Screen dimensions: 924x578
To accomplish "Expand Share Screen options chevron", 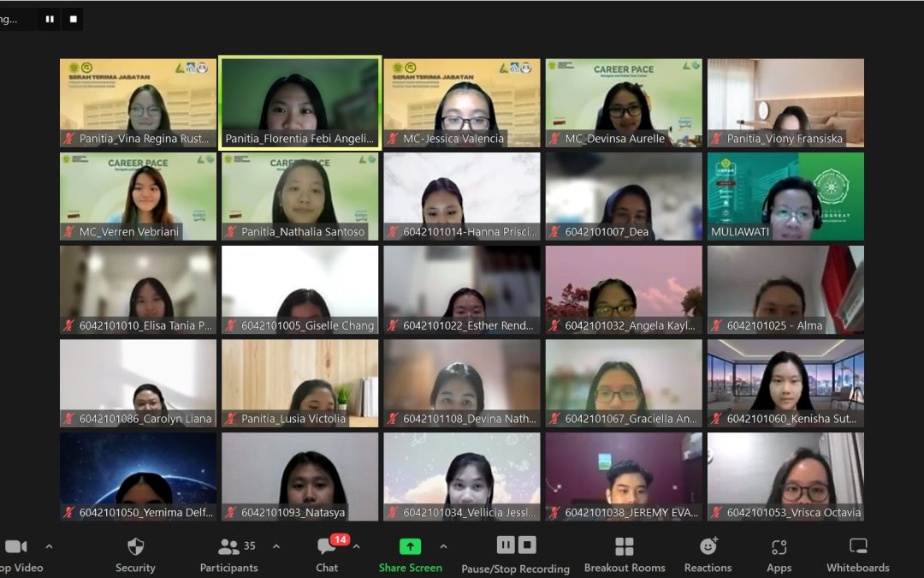I will tap(443, 545).
